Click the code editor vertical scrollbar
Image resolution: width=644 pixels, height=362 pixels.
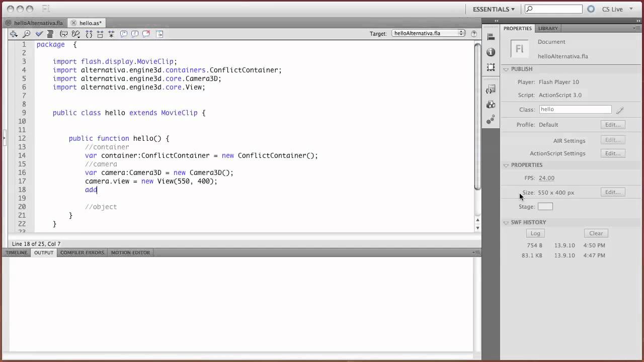click(477, 117)
